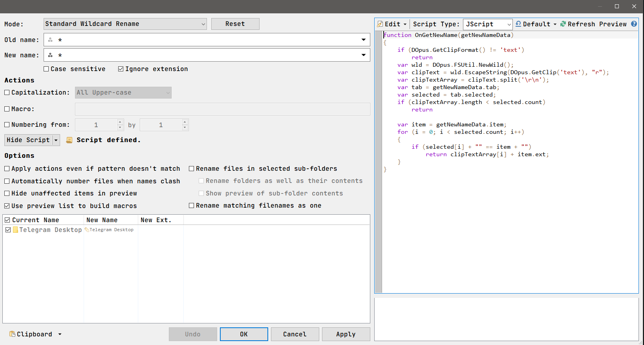Click Refresh Preview label

597,24
